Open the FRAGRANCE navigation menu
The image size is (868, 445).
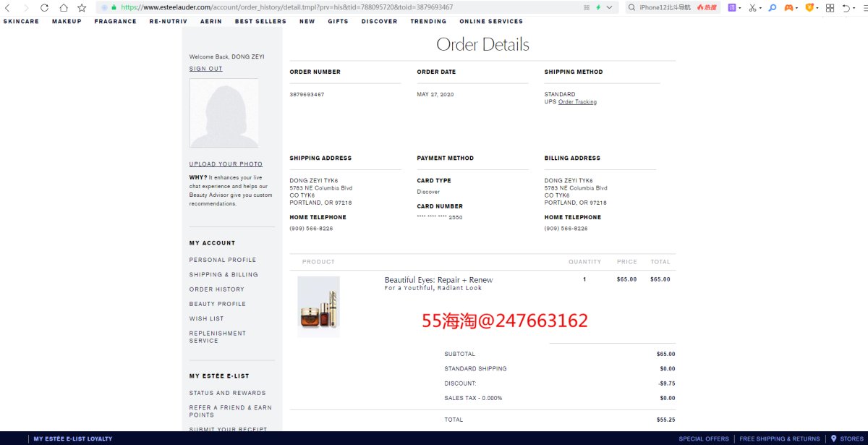[x=115, y=22]
